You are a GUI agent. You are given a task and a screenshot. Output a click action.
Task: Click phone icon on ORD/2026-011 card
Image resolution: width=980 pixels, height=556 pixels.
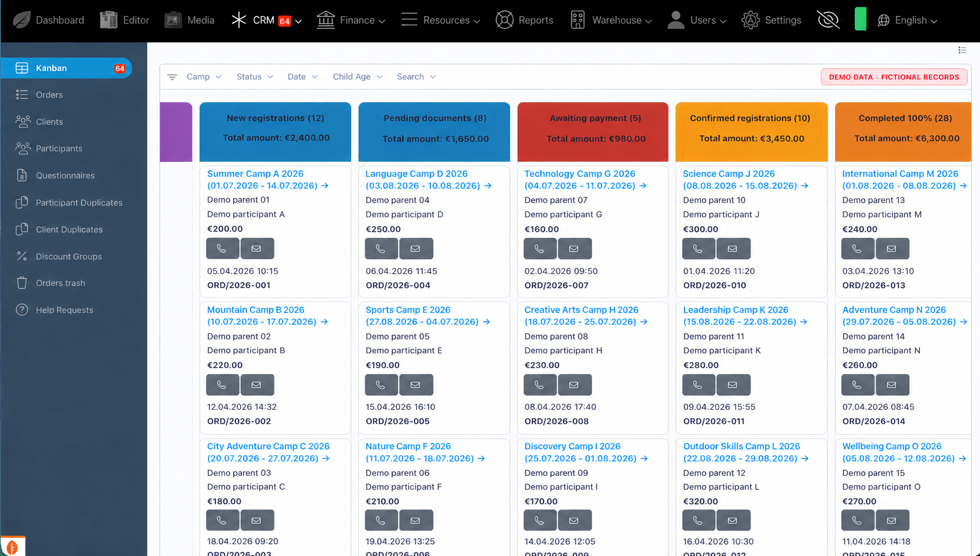[698, 385]
